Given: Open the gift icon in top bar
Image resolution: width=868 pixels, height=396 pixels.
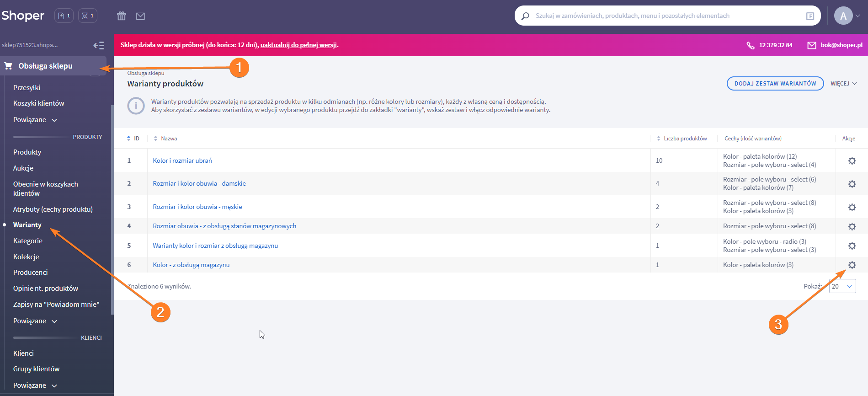Looking at the screenshot, I should [121, 16].
